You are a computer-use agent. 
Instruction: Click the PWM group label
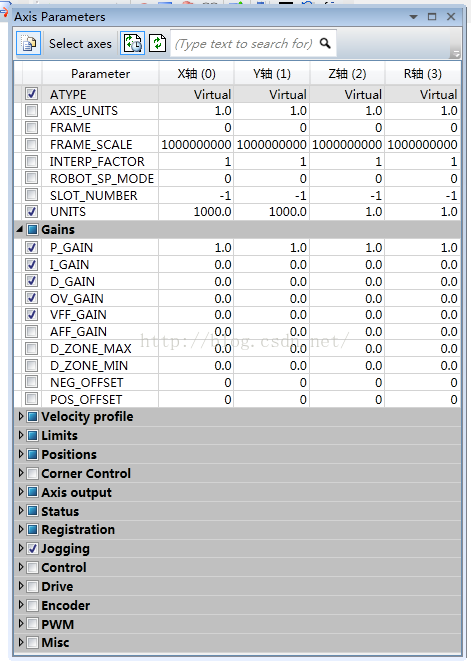[58, 624]
